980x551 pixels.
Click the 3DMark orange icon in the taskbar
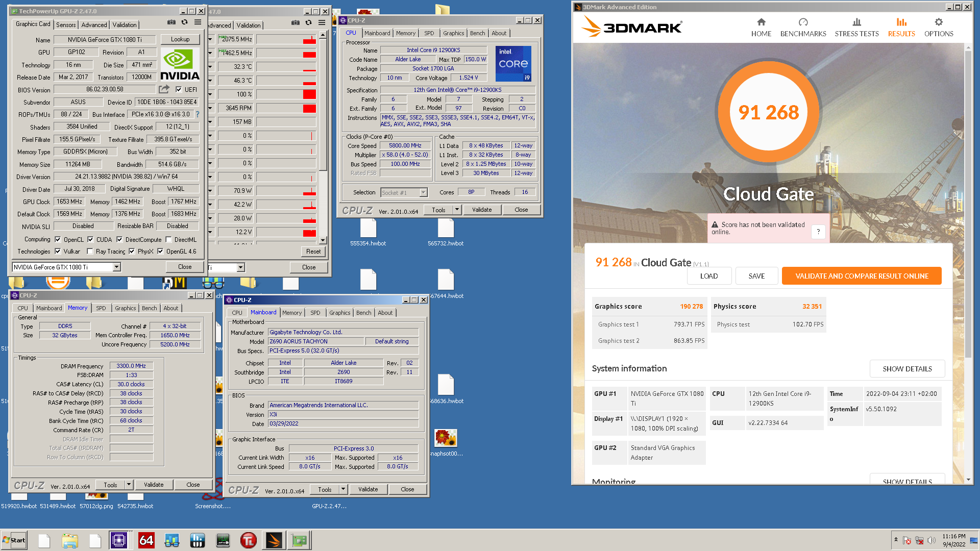point(274,540)
